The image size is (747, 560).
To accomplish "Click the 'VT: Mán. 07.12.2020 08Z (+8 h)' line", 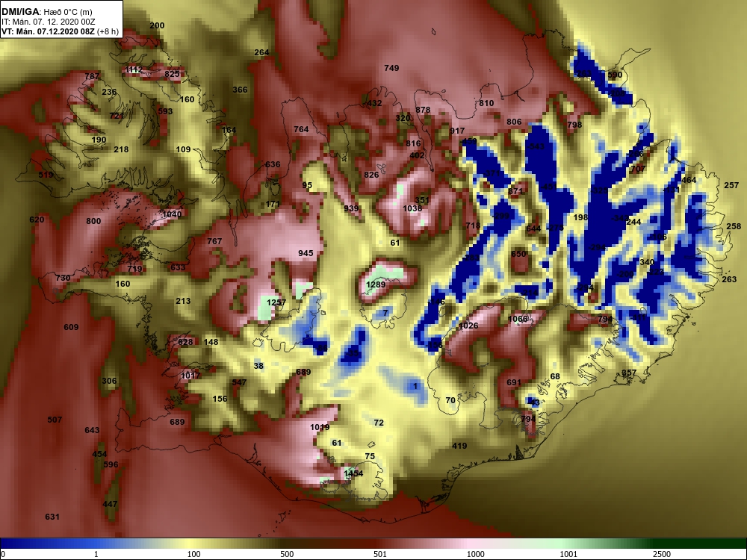I will [60, 32].
